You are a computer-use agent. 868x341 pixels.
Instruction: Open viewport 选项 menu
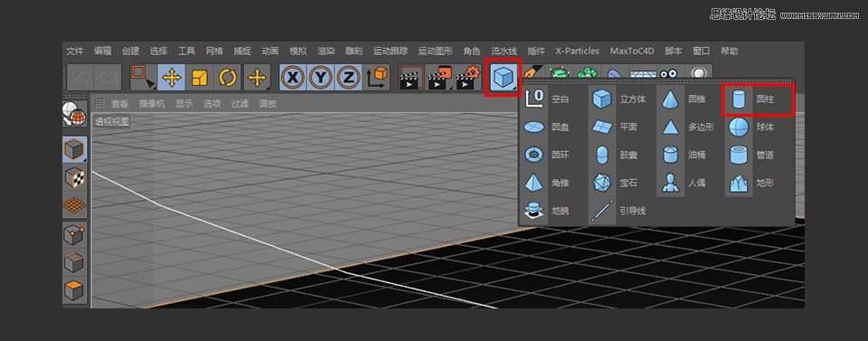(x=212, y=103)
